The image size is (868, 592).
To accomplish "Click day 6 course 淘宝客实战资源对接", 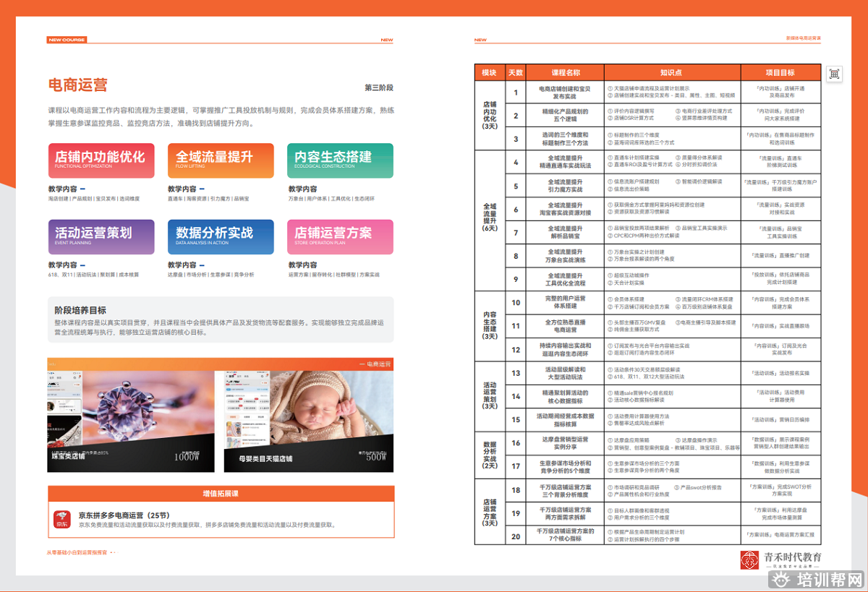I will point(566,209).
